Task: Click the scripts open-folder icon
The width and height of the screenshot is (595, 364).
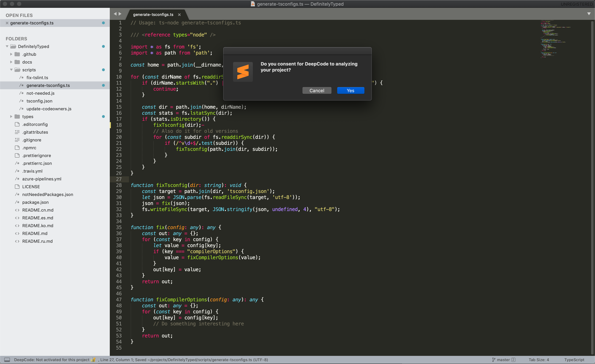Action: (x=17, y=70)
